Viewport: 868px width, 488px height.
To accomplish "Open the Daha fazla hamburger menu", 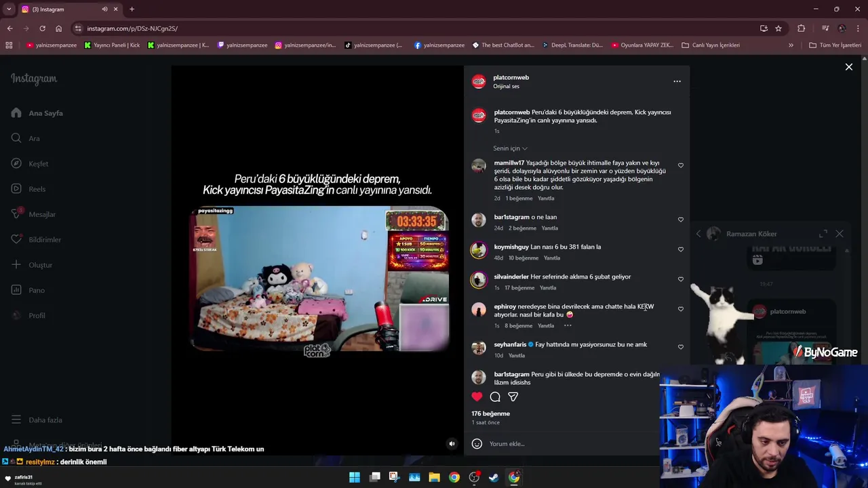I will pos(16,420).
